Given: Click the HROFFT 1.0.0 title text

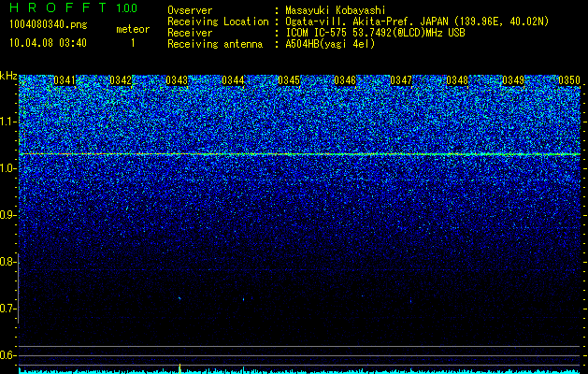Looking at the screenshot, I should (74, 7).
